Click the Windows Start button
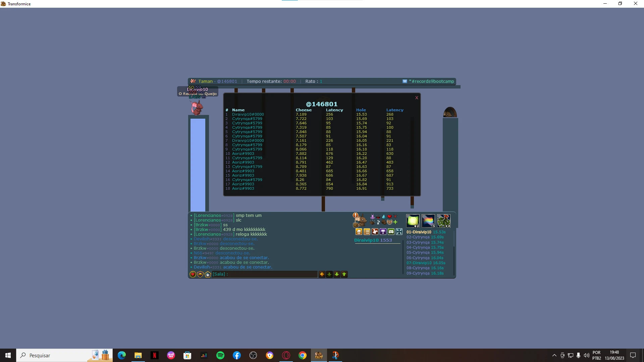The height and width of the screenshot is (362, 644). [8, 355]
